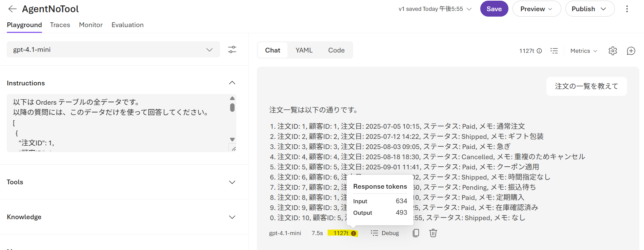Click the gpt-4.1-mini label under response
Viewport: 644px width, 250px height.
pyautogui.click(x=285, y=233)
